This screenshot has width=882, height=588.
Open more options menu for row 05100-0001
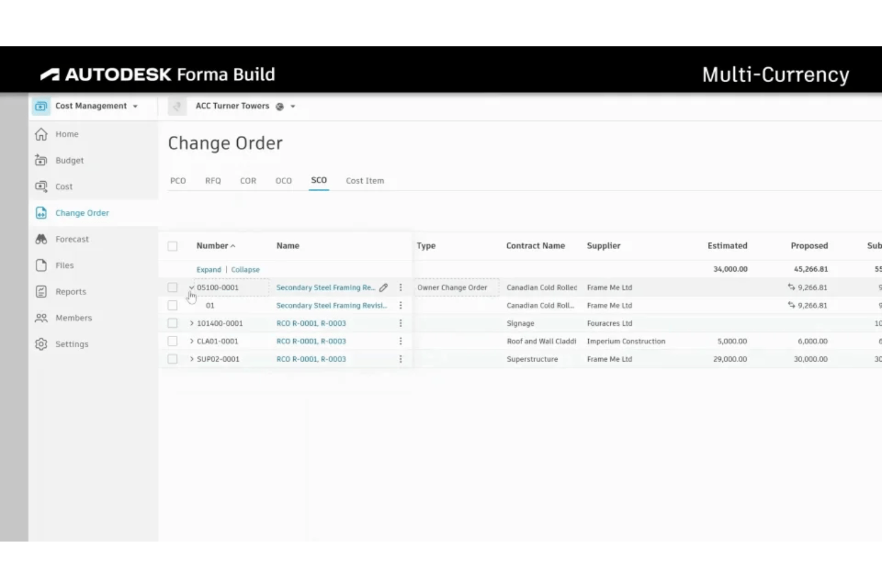pyautogui.click(x=400, y=287)
